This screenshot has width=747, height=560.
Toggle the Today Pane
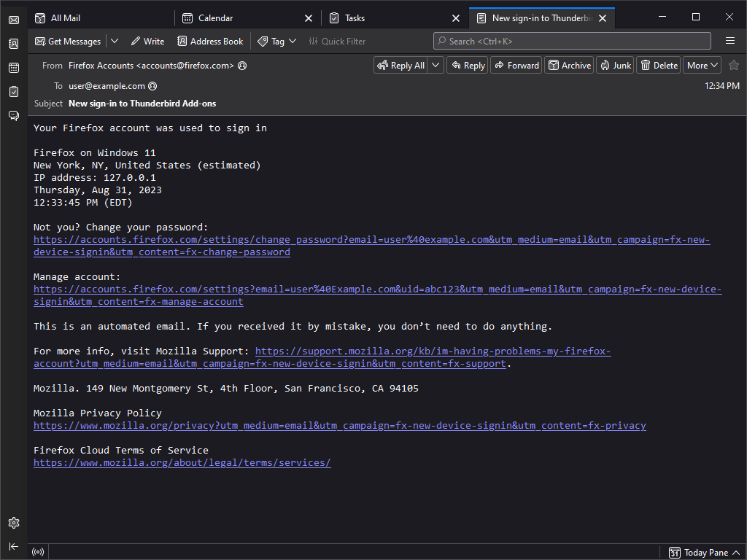click(x=705, y=553)
